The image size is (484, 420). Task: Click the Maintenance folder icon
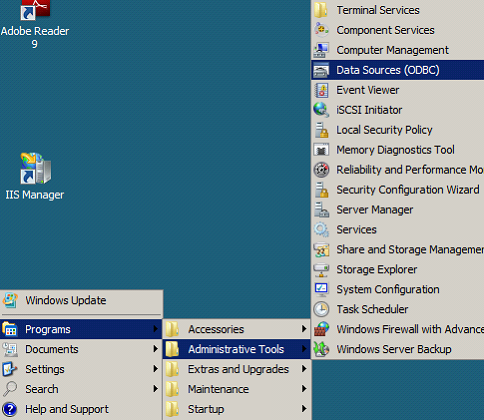pyautogui.click(x=172, y=389)
